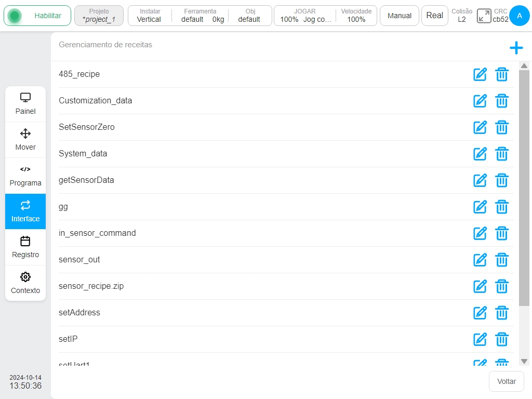Select the getSensorData row name
The width and height of the screenshot is (532, 399).
[86, 180]
